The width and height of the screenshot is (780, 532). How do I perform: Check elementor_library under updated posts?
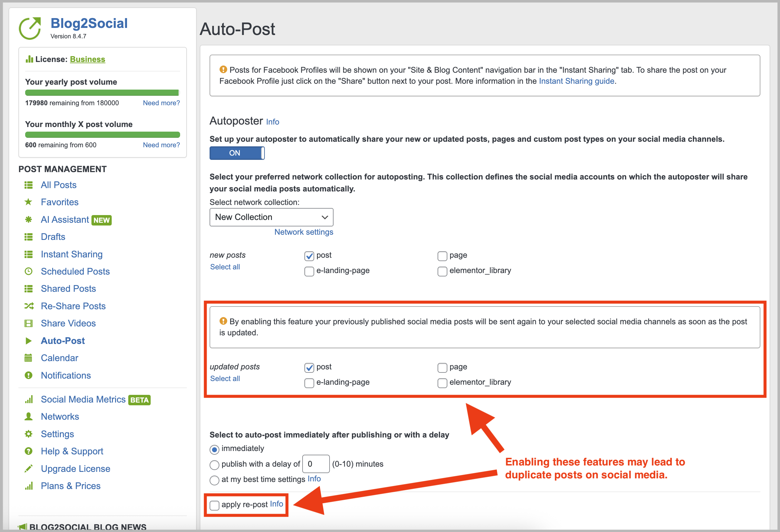point(442,383)
